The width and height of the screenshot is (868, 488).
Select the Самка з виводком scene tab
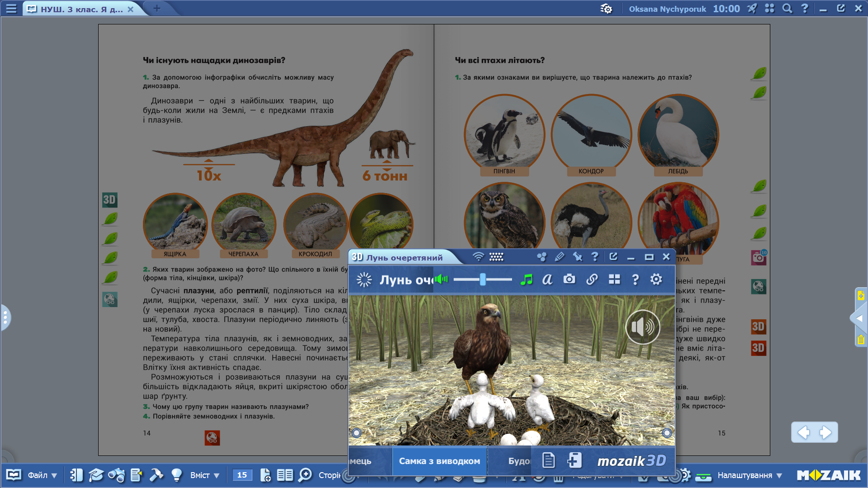pos(439,461)
